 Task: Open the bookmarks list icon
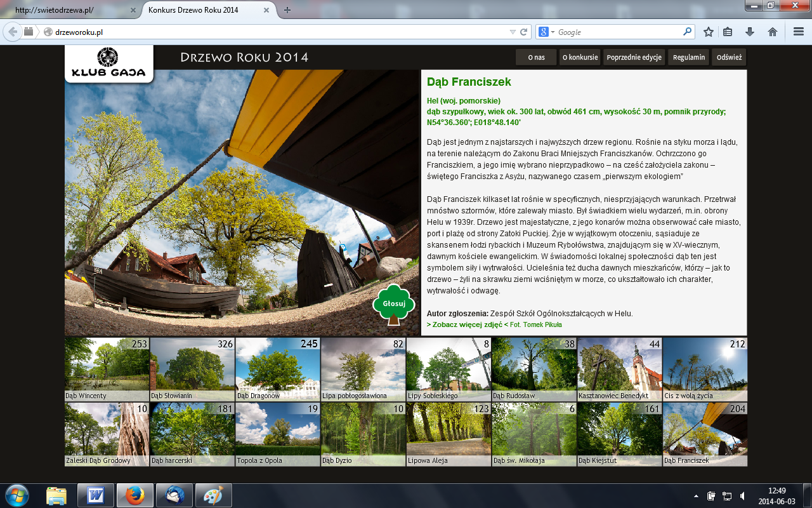pyautogui.click(x=728, y=32)
